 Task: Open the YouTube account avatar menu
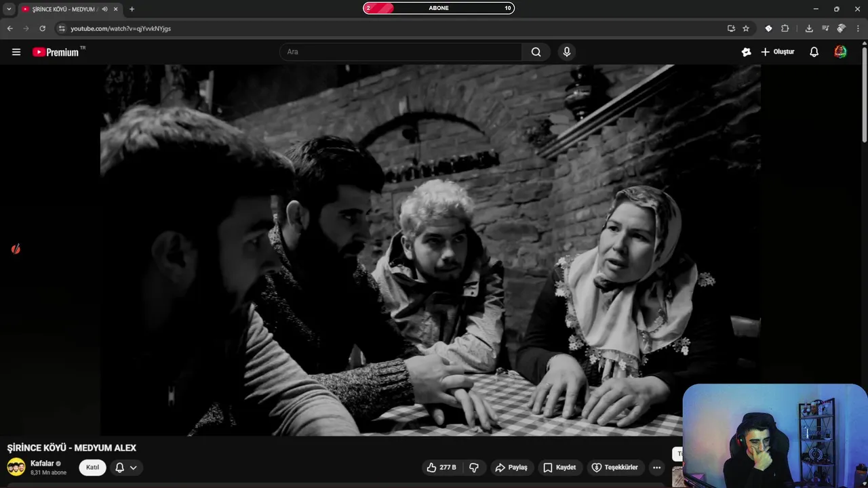point(840,52)
